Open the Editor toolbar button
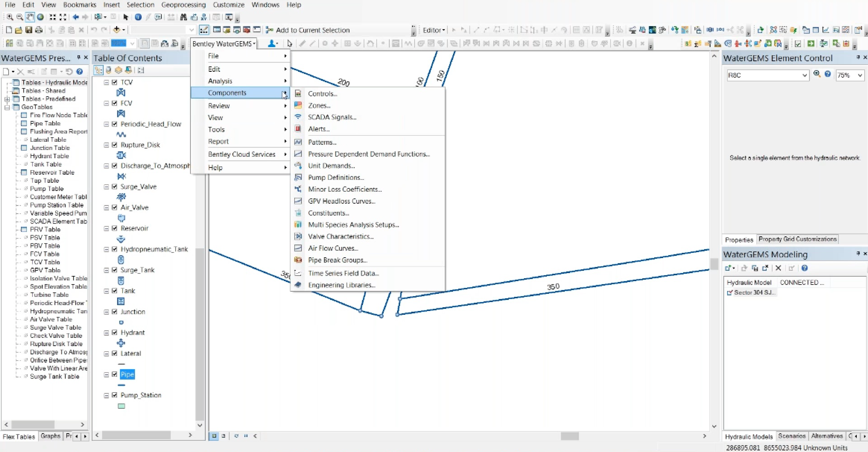The image size is (868, 452). tap(433, 30)
